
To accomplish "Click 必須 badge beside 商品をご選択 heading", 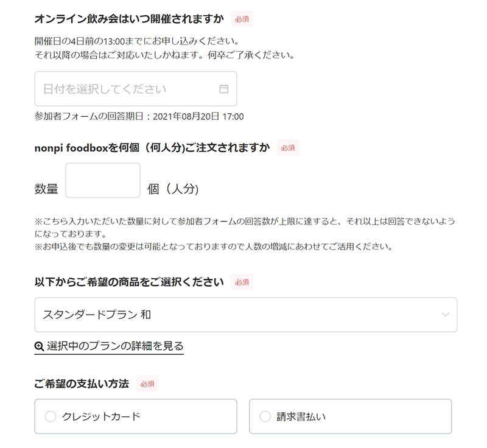I will point(242,282).
